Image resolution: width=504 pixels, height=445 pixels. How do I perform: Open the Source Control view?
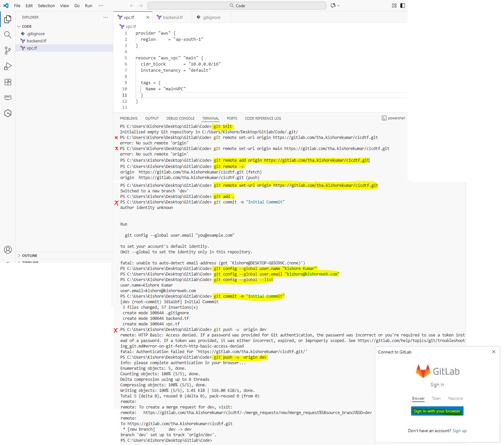click(x=8, y=50)
